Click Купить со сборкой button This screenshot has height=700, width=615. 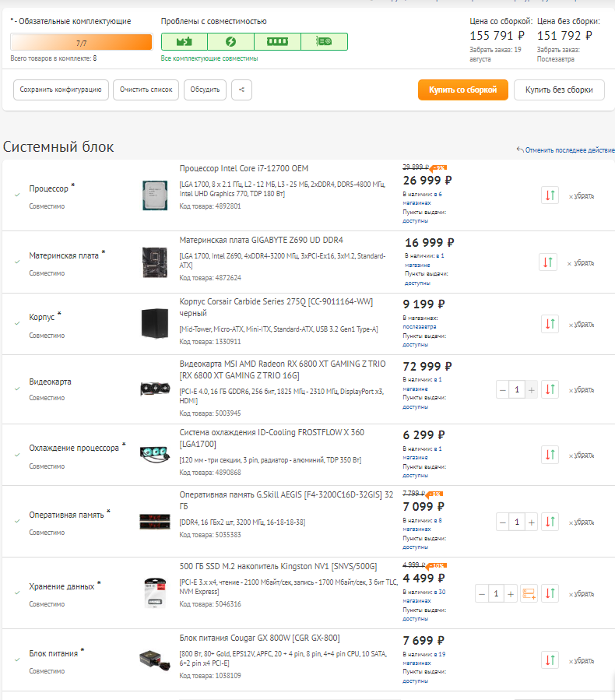pos(463,90)
